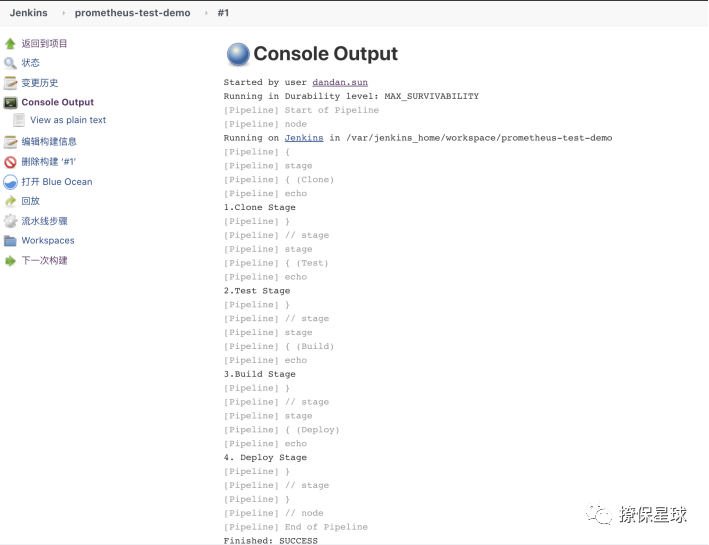Screen dimensions: 709x545
Task: Click the '1.Clone Stage' output line
Action: pyautogui.click(x=260, y=207)
